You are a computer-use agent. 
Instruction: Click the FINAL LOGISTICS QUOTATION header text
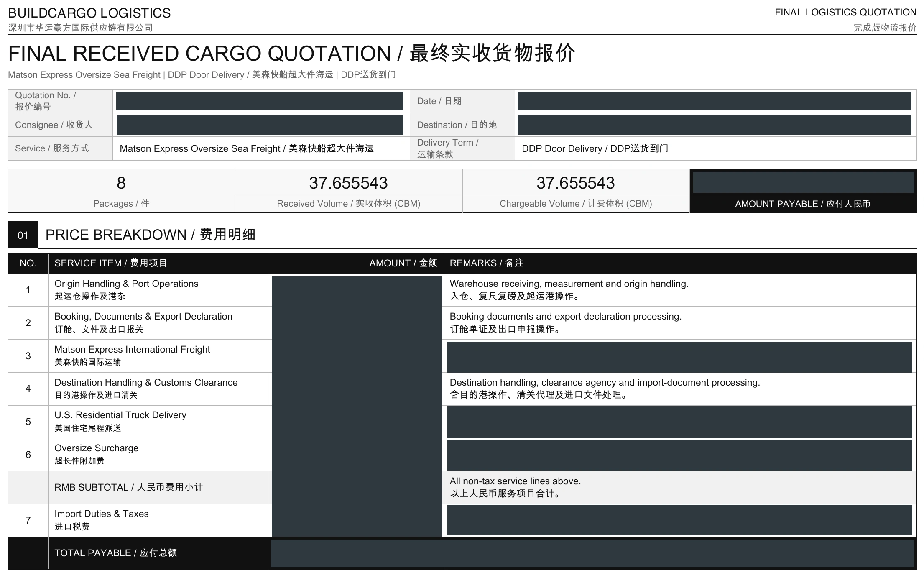pyautogui.click(x=845, y=12)
